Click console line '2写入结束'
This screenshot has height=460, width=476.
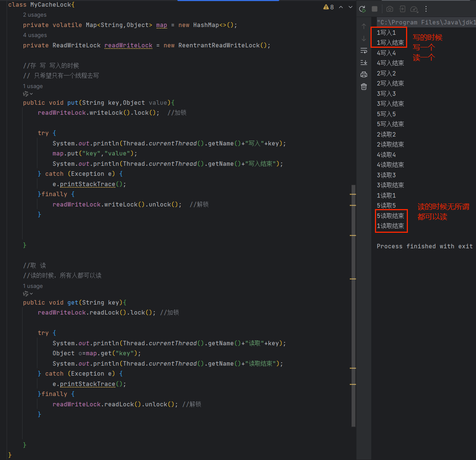click(x=390, y=84)
